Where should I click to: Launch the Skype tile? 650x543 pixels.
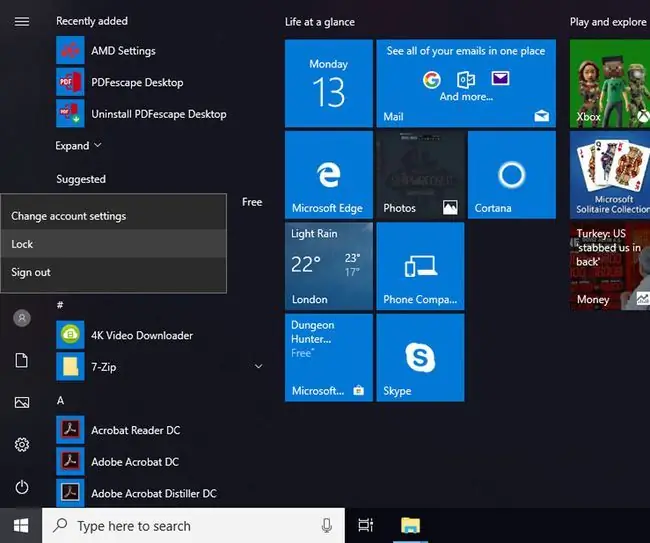coord(420,358)
